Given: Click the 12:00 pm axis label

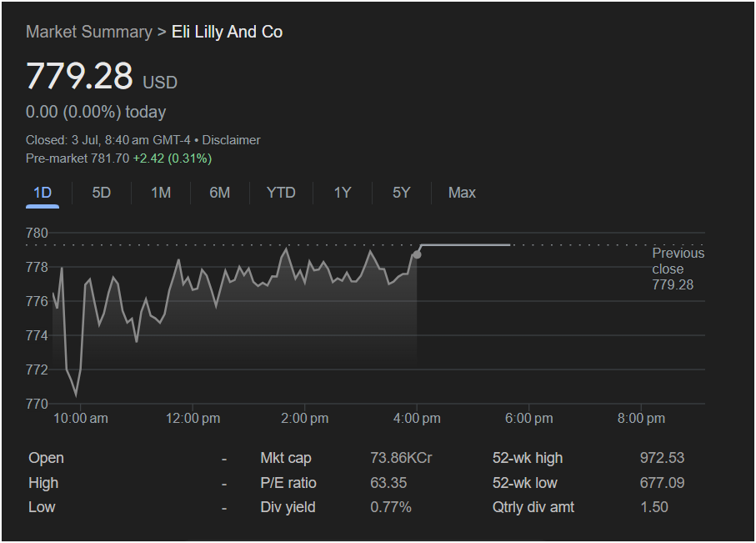Looking at the screenshot, I should [x=193, y=419].
